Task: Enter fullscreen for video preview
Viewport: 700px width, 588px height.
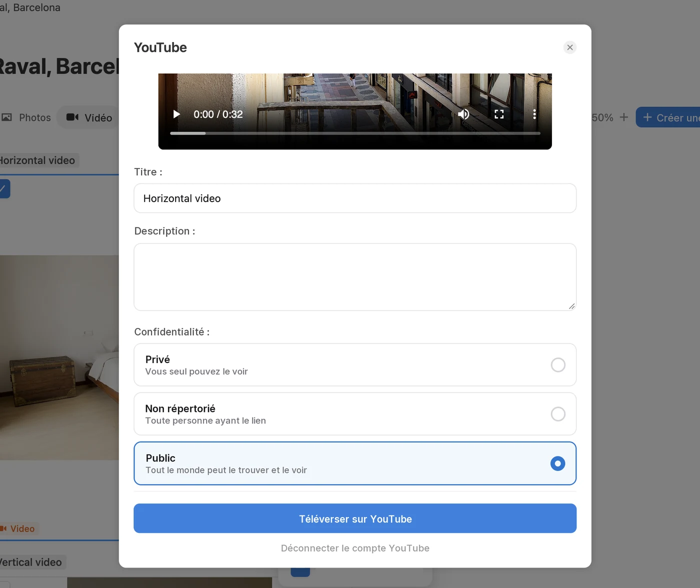Action: (x=499, y=114)
